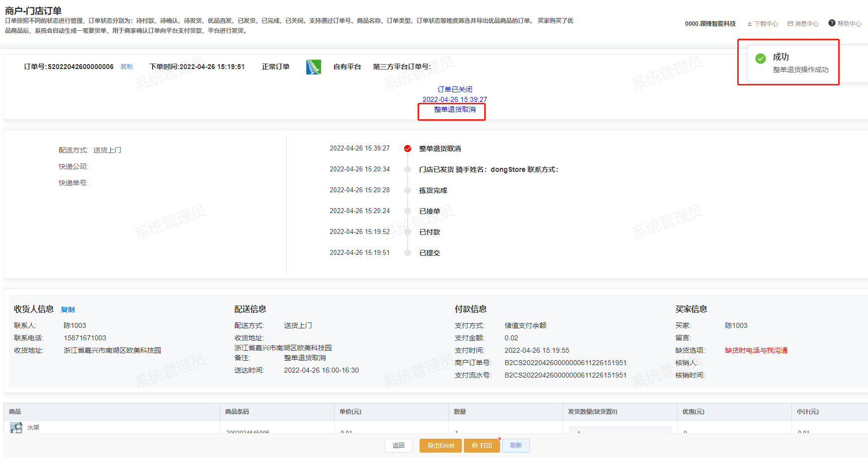The width and height of the screenshot is (868, 461).
Task: Click the 自有平台 platform label
Action: point(347,67)
